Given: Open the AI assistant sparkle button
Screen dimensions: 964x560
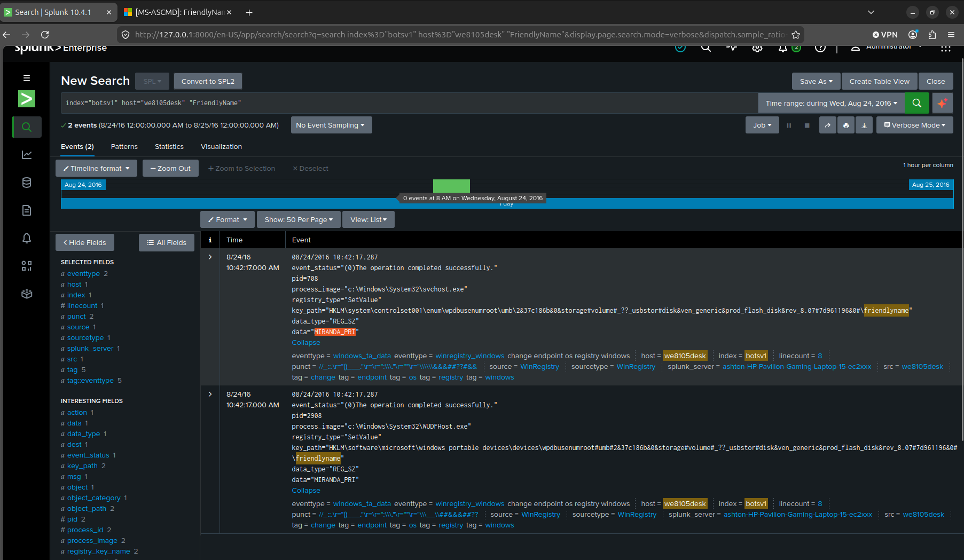Looking at the screenshot, I should coord(943,103).
